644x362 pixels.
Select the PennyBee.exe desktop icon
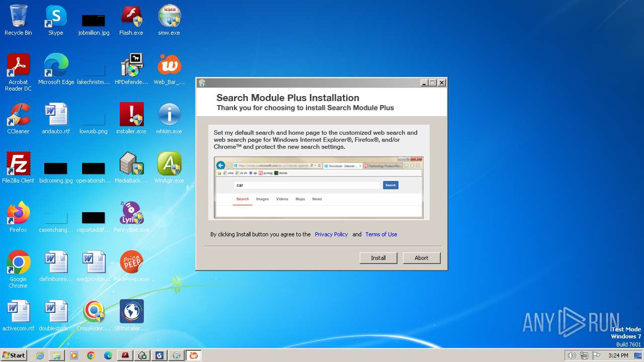[x=131, y=217]
